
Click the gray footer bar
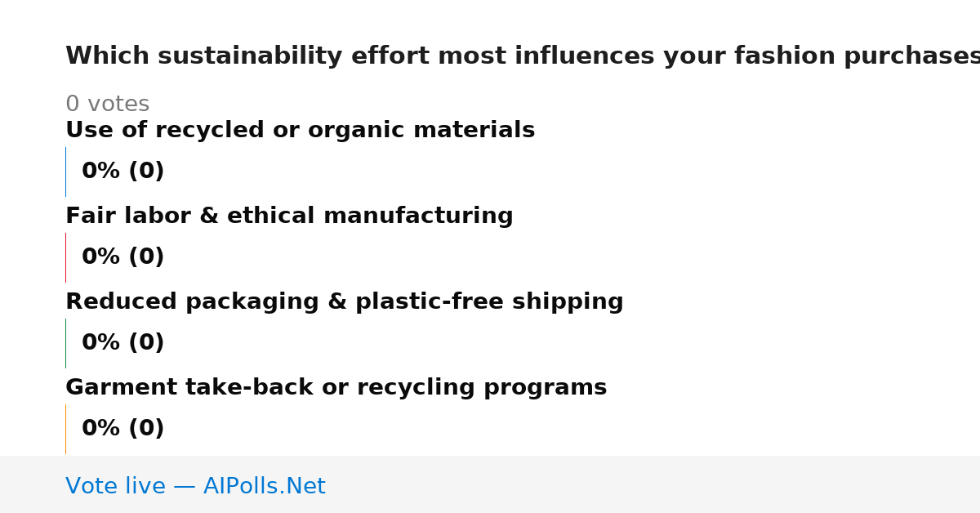(490, 484)
